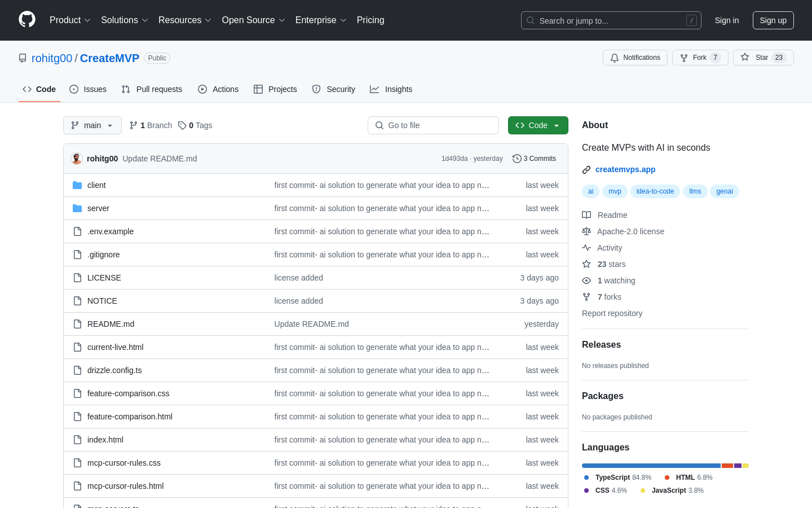The image size is (812, 508).
Task: Switch to the Projects tab
Action: 275,89
